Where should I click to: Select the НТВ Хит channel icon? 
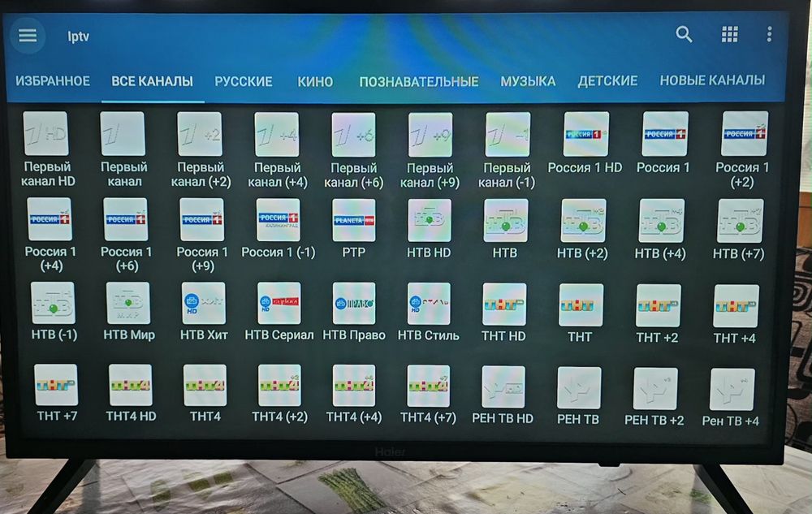tap(203, 303)
